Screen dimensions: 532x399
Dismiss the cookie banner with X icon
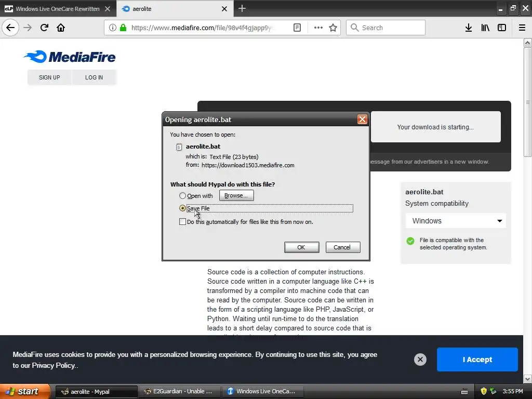[420, 360]
